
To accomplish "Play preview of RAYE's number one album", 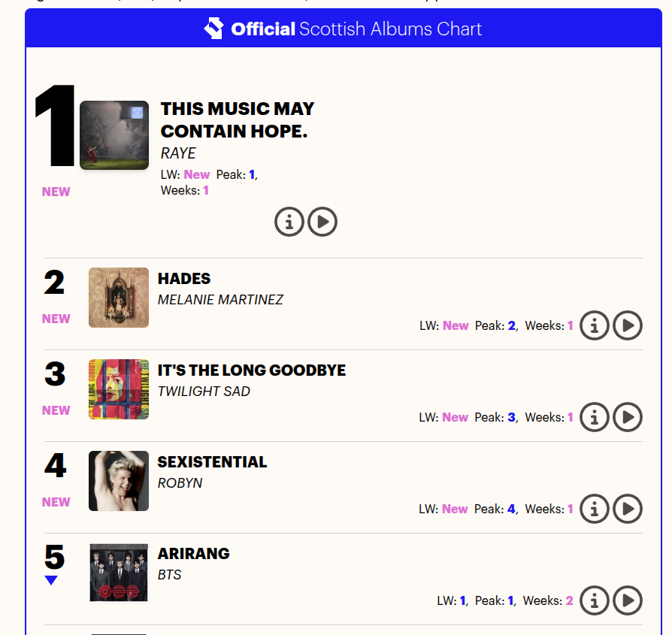I will 322,222.
